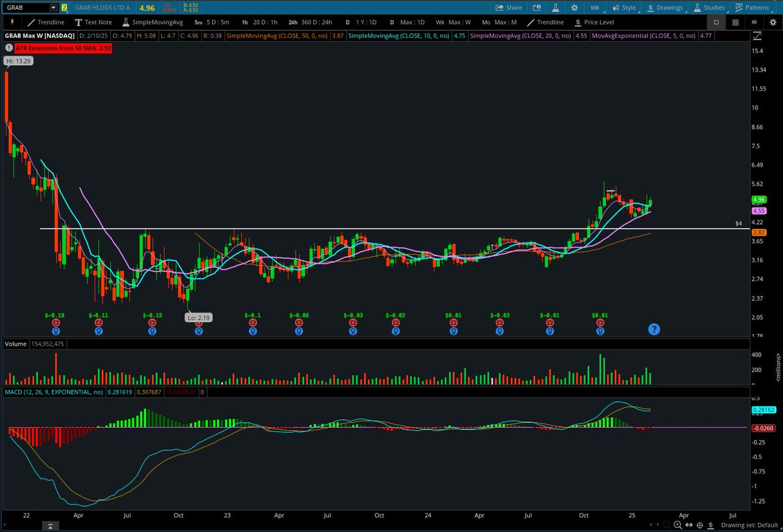Select the second Trendline tool near Price Level
Viewport: 783px width, 532px height.
[545, 22]
